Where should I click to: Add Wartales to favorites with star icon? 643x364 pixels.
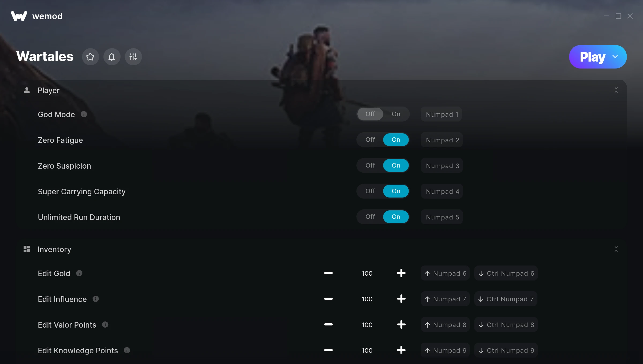(90, 57)
